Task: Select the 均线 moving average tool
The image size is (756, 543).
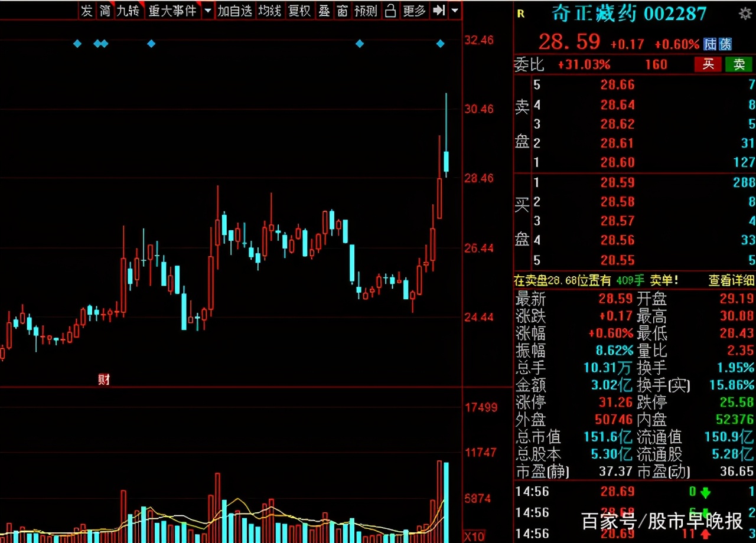Action: 269,10
